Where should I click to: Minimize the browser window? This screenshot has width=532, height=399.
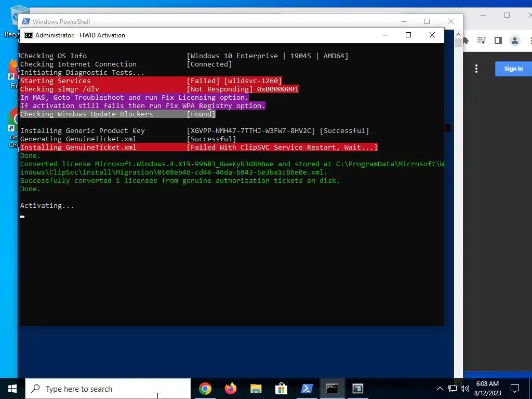point(483,15)
